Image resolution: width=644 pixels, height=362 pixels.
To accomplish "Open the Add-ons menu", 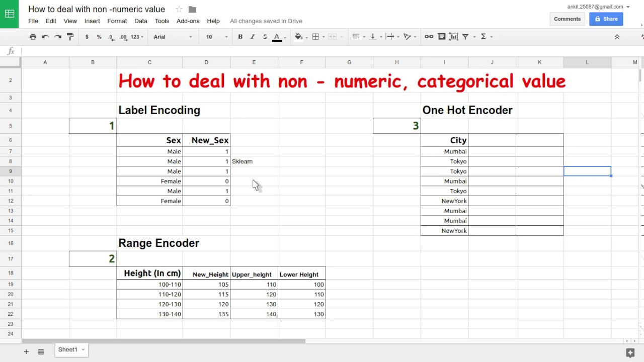I will coord(188,21).
